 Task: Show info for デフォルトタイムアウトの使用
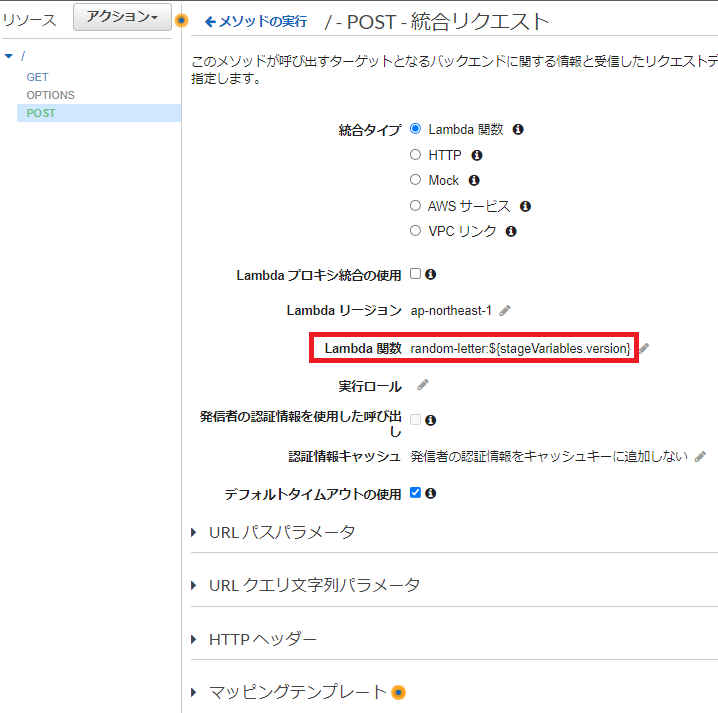click(430, 493)
